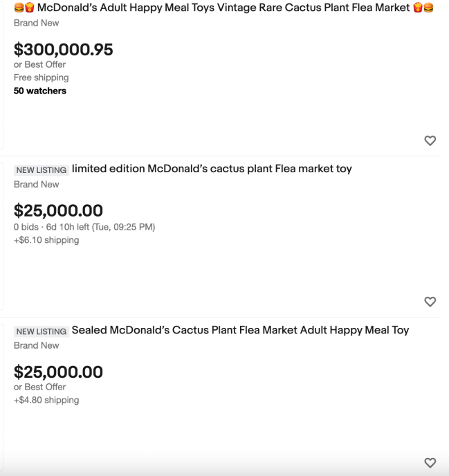Click heart icon on limited edition toy listing
This screenshot has width=449, height=476.
(430, 302)
